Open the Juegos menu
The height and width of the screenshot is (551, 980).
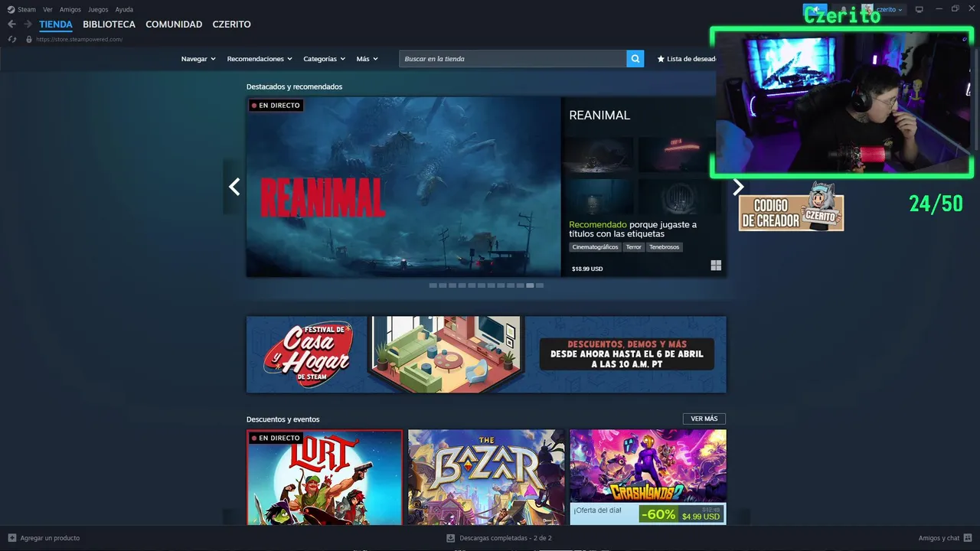(98, 9)
